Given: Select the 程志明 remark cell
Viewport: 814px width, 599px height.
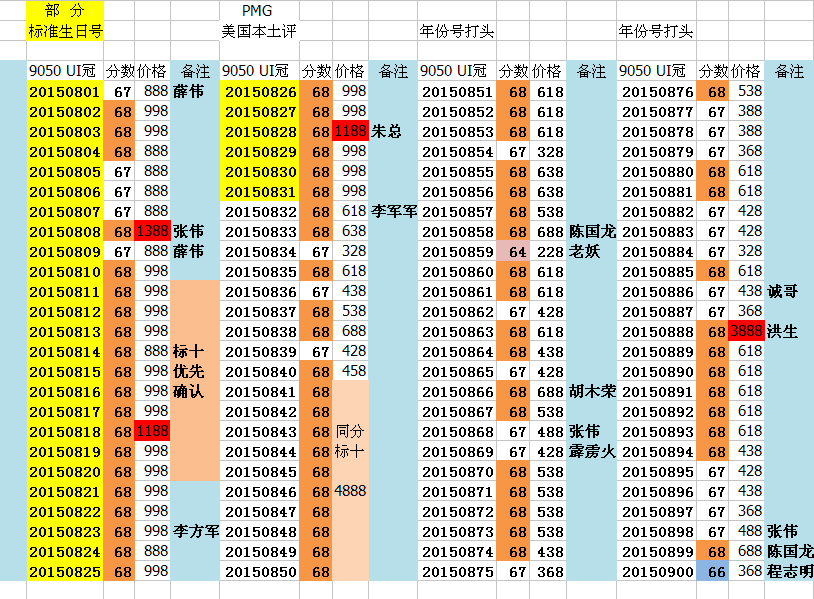Looking at the screenshot, I should (789, 571).
